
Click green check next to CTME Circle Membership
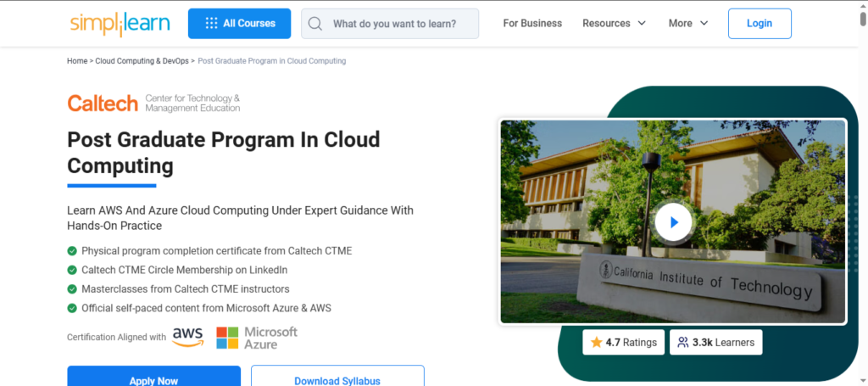(72, 271)
